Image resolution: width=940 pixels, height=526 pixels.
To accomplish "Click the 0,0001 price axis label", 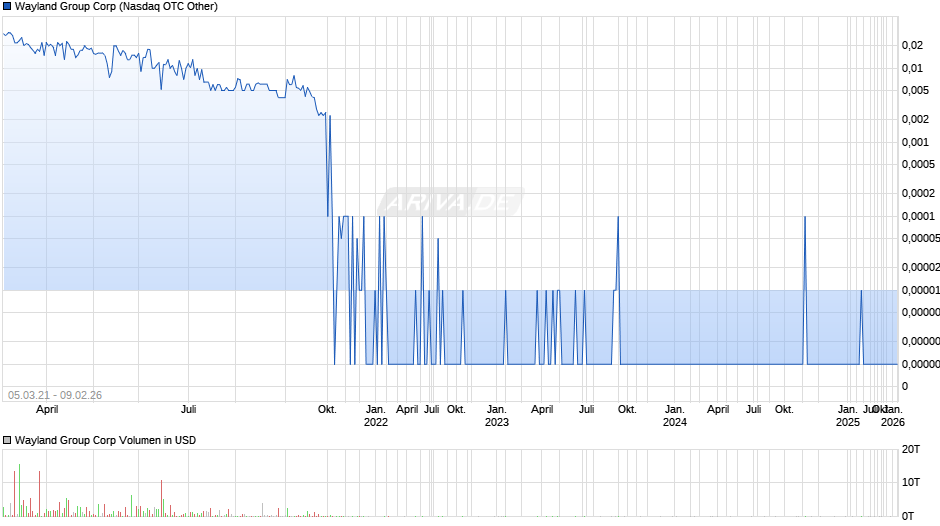I will click(918, 216).
